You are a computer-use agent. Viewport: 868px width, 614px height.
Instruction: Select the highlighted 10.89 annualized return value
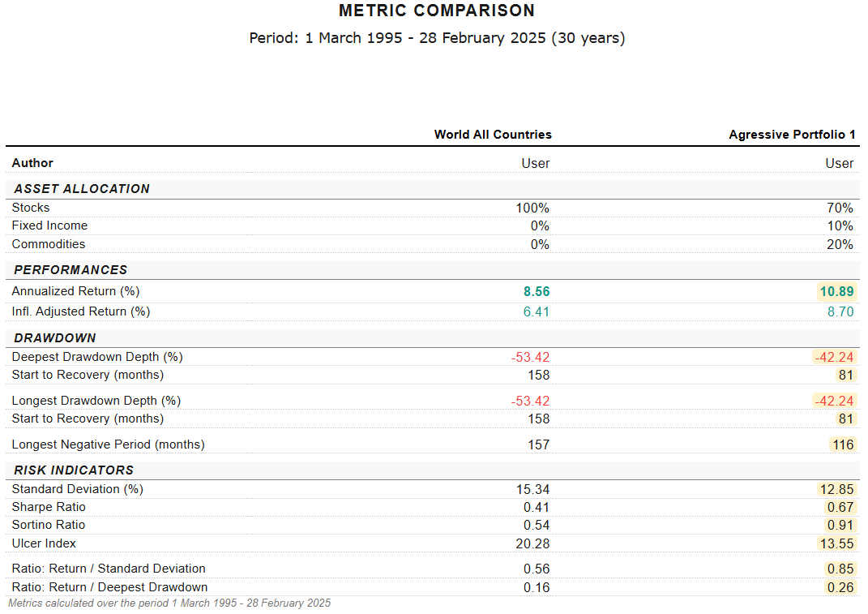837,292
